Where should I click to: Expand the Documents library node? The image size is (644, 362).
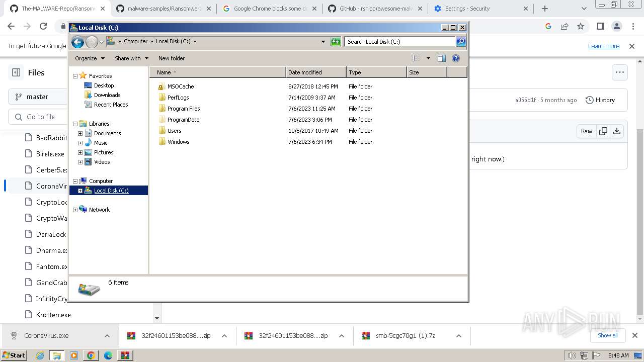80,133
